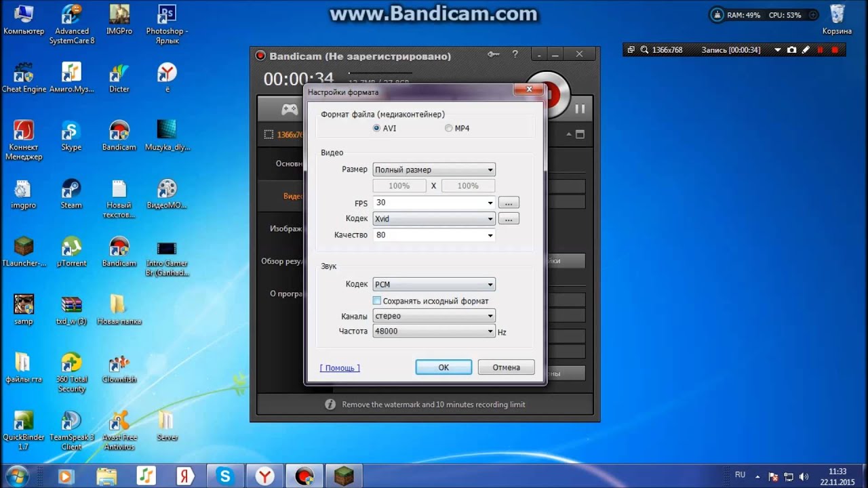Click the height 100% field
The image size is (868, 488).
468,186
